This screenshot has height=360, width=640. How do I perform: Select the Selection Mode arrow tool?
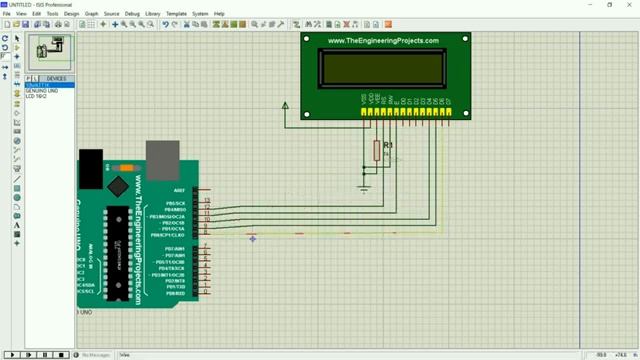coord(17,38)
